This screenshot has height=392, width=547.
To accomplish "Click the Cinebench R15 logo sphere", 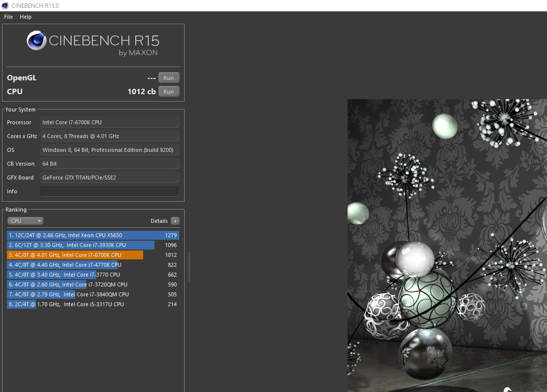I will (37, 41).
